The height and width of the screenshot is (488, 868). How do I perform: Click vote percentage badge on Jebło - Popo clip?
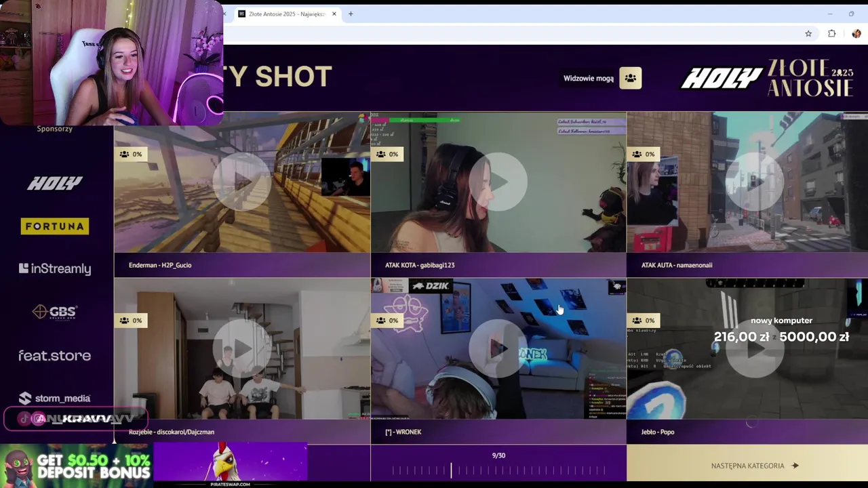coord(644,320)
